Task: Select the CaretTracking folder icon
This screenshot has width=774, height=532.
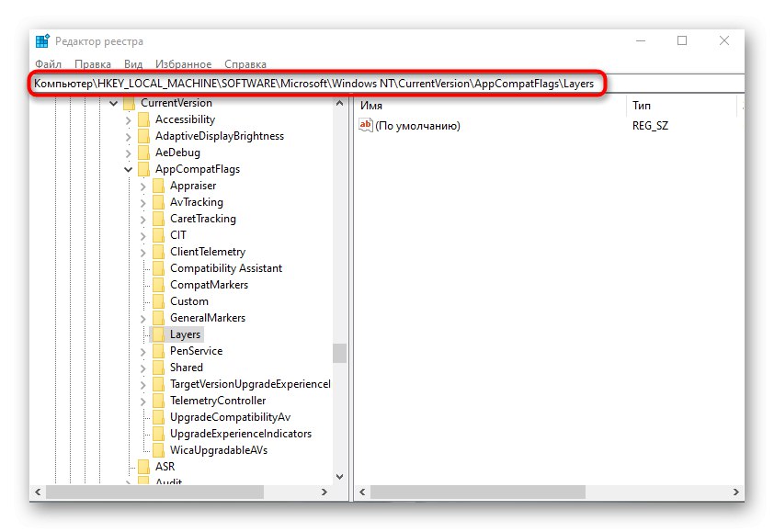Action: click(x=158, y=219)
